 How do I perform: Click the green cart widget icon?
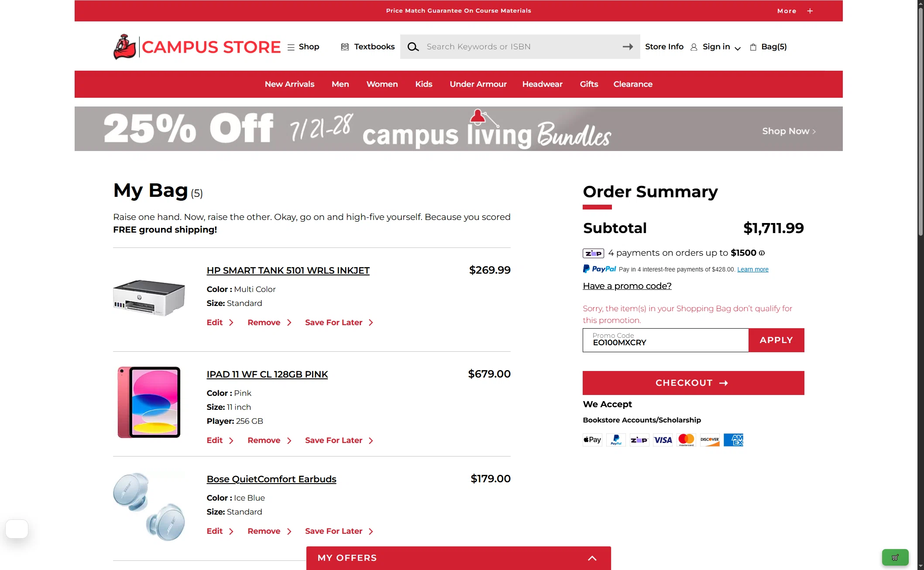[895, 557]
